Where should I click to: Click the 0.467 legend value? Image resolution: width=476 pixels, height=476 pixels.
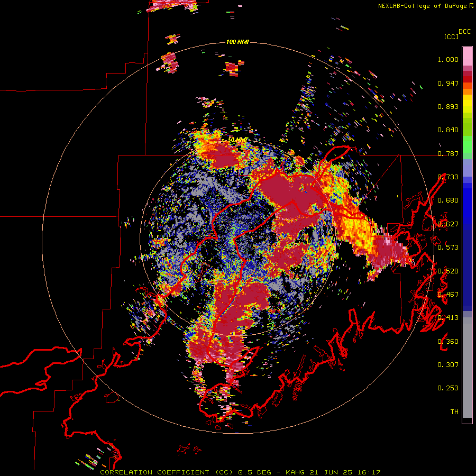(448, 295)
